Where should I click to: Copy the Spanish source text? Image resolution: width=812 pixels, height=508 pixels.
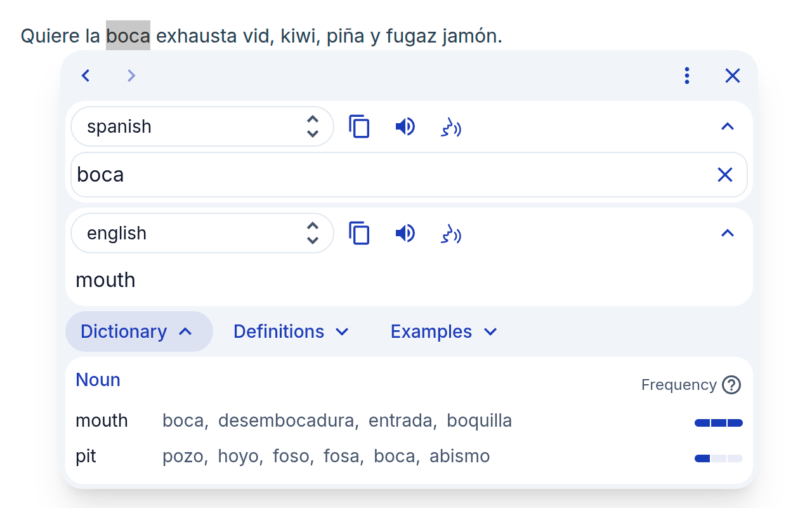click(359, 126)
